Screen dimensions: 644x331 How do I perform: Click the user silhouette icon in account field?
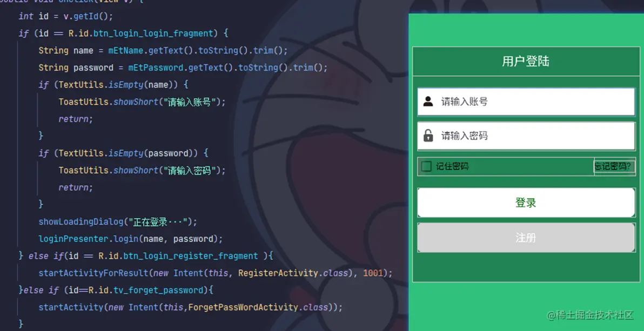point(428,102)
